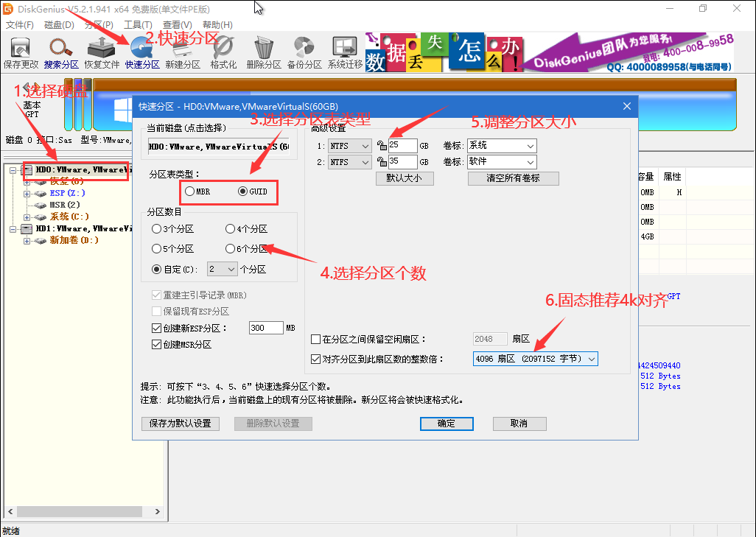
Task: Click System Migration (系统迁移) toolbar icon
Action: click(x=345, y=54)
